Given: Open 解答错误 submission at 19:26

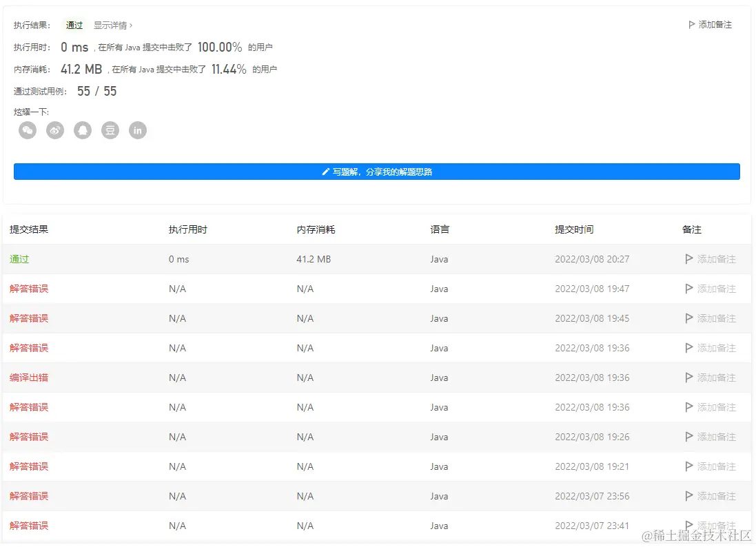Looking at the screenshot, I should [29, 437].
